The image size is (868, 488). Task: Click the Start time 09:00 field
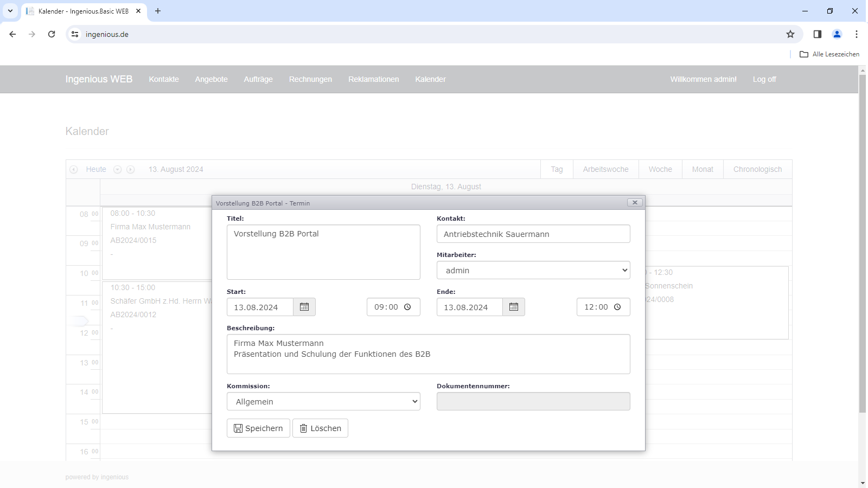click(x=393, y=307)
